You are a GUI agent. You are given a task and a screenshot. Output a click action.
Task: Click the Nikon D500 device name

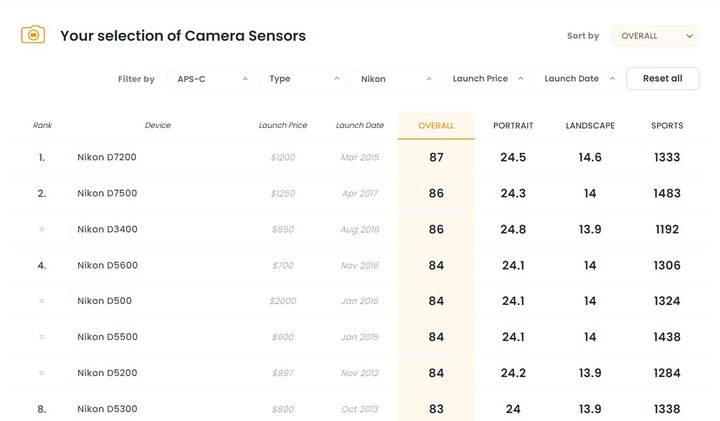104,301
